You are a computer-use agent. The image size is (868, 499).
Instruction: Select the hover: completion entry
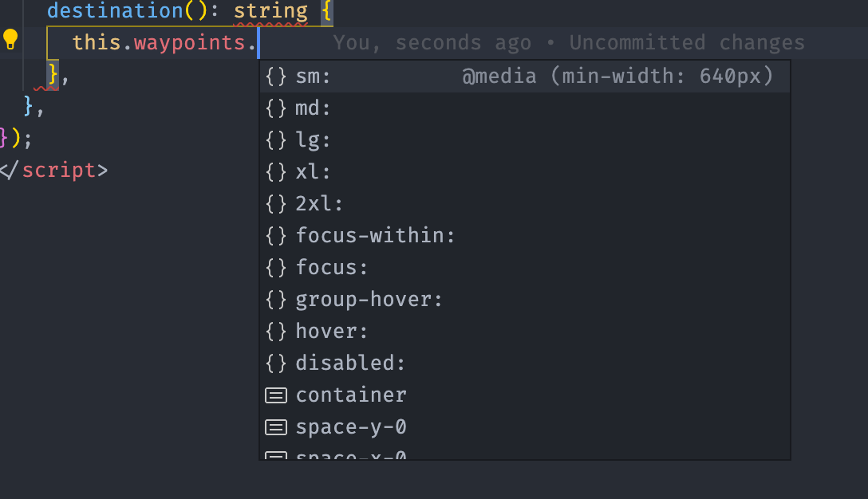click(x=525, y=332)
